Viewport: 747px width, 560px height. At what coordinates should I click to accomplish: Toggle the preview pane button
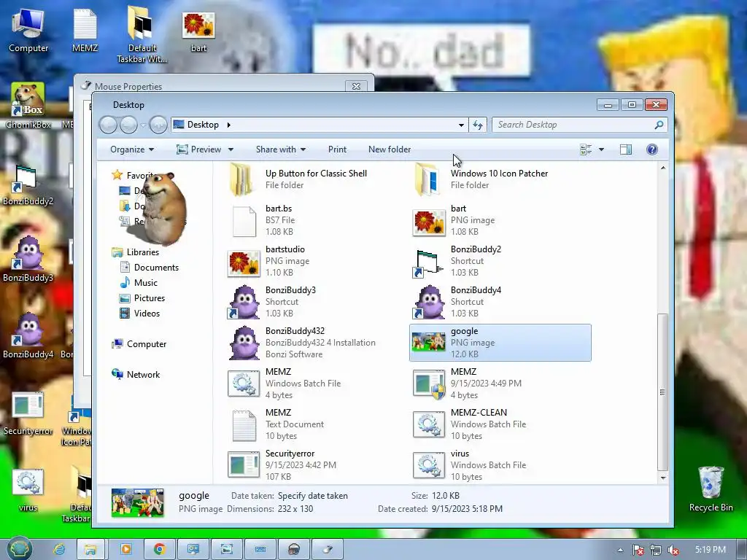click(x=625, y=149)
